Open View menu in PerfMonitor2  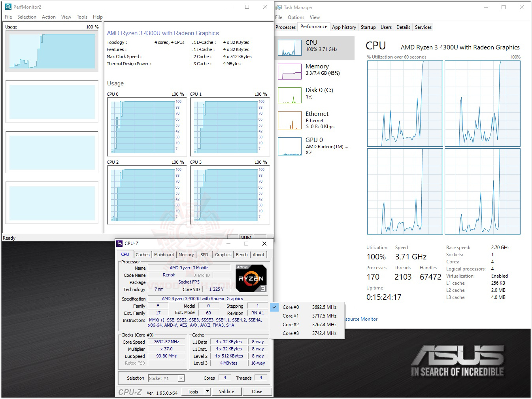point(66,17)
